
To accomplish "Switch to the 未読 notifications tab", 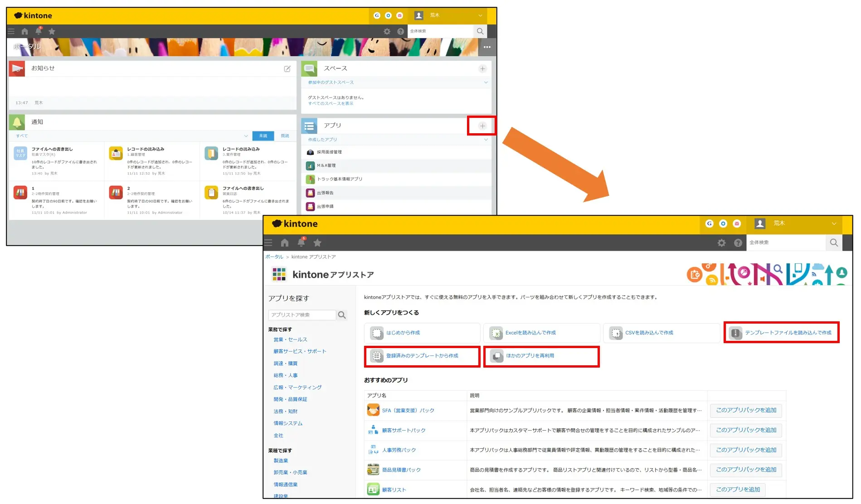I will [263, 136].
